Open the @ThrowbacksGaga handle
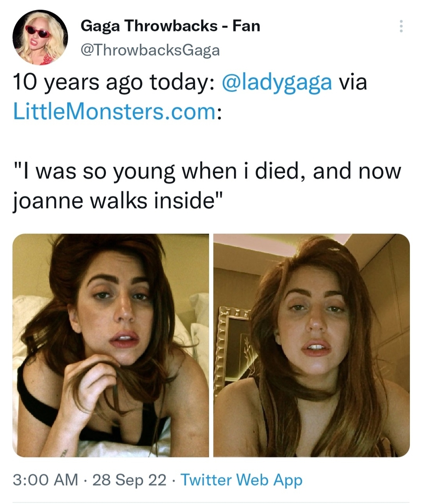Image resolution: width=422 pixels, height=504 pixels. coord(150,50)
